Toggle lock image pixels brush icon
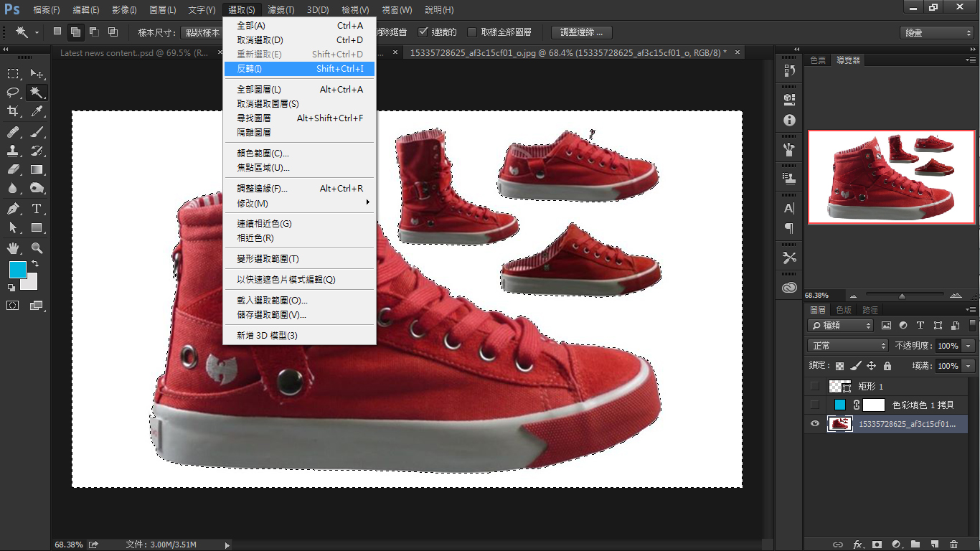This screenshot has width=980, height=551. point(854,366)
